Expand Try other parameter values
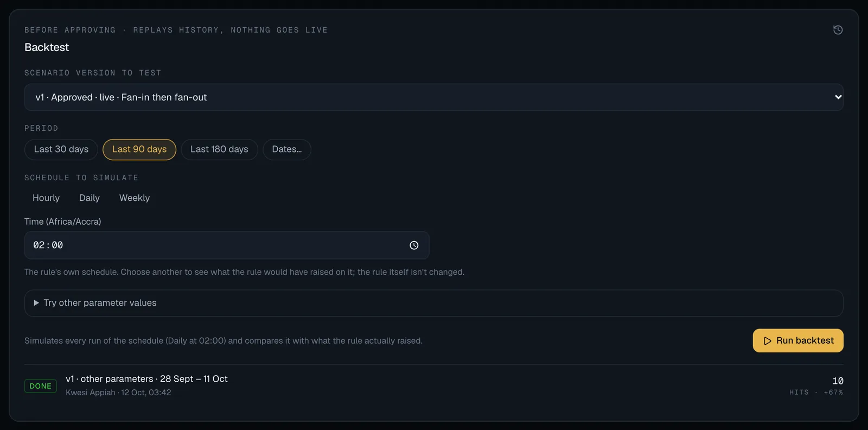This screenshot has width=868, height=430. point(434,303)
